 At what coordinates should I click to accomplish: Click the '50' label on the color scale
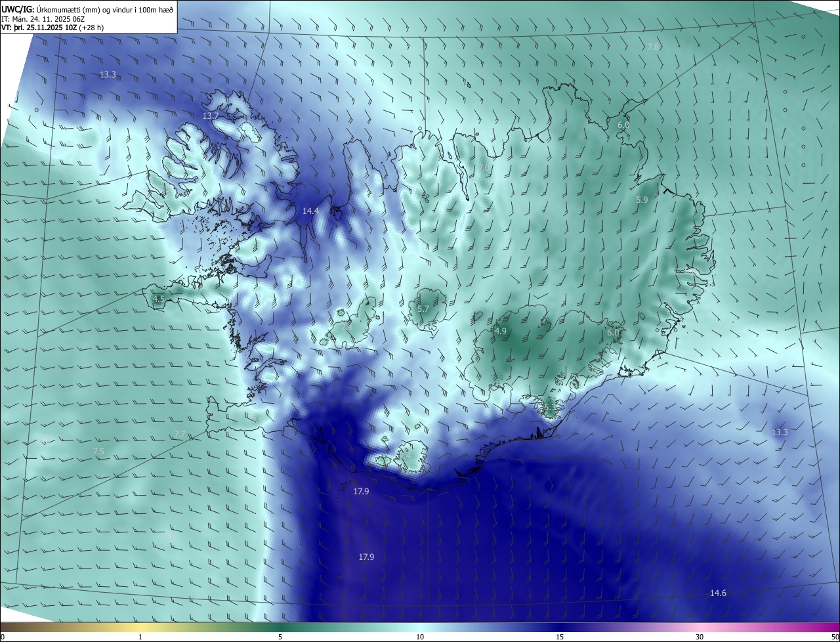click(x=835, y=637)
